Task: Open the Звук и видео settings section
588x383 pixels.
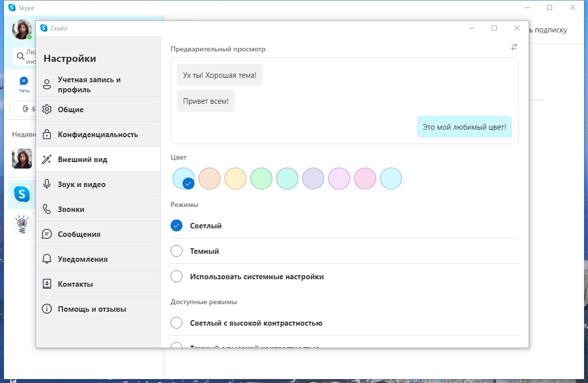Action: coord(98,184)
